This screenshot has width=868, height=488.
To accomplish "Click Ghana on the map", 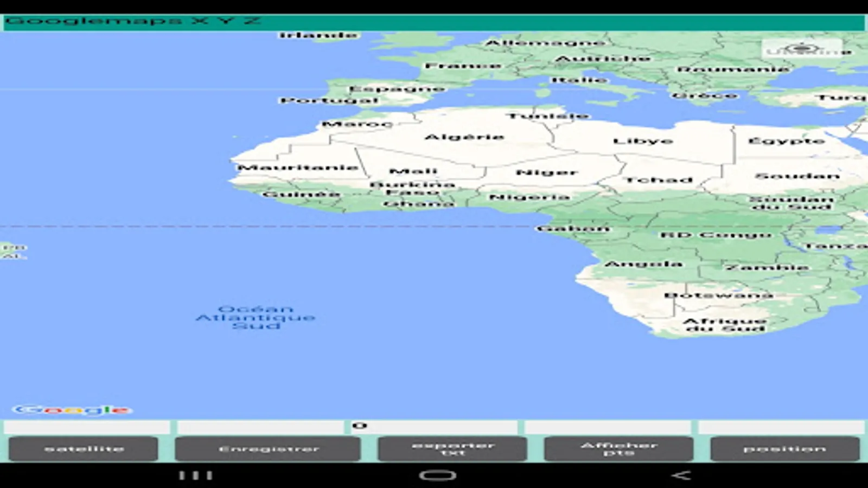I will pyautogui.click(x=419, y=203).
